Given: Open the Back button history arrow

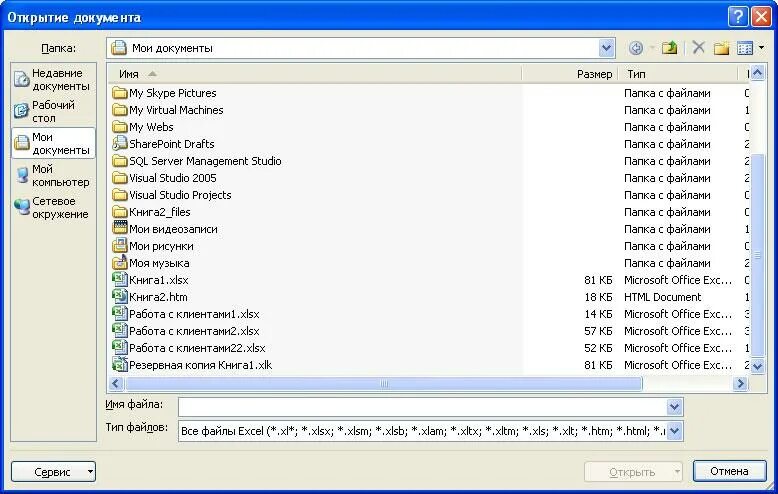Looking at the screenshot, I should [x=651, y=48].
